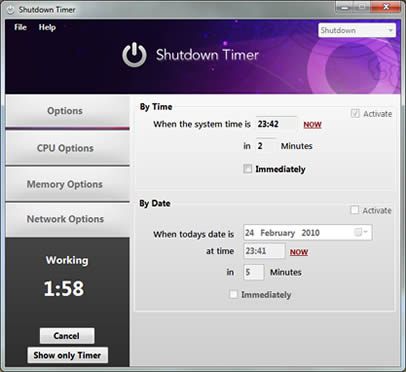Open the Help menu

pos(47,27)
